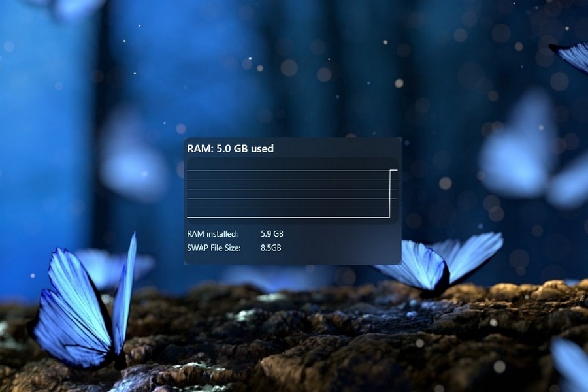Click the bottom baseline of the RAM graph
This screenshot has height=392, width=588.
pyautogui.click(x=287, y=217)
